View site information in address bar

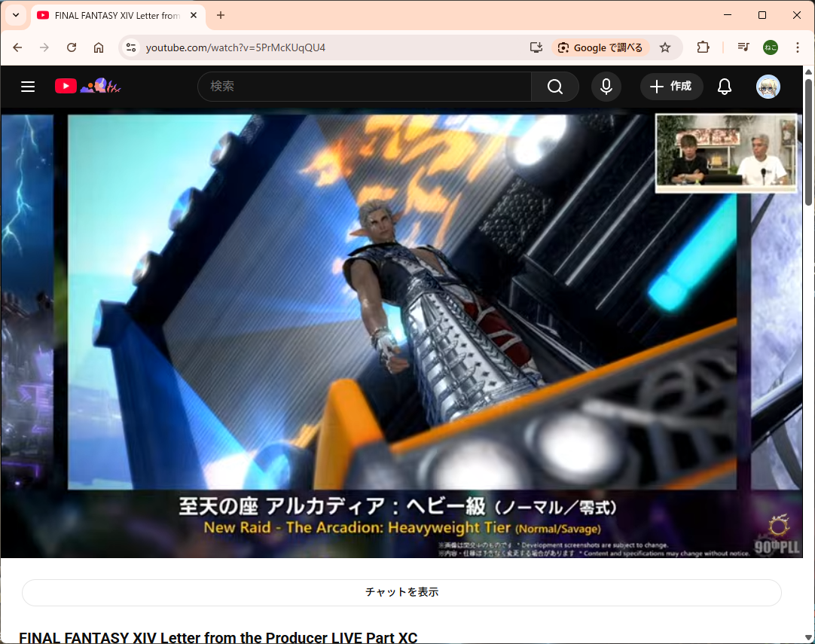coord(131,47)
